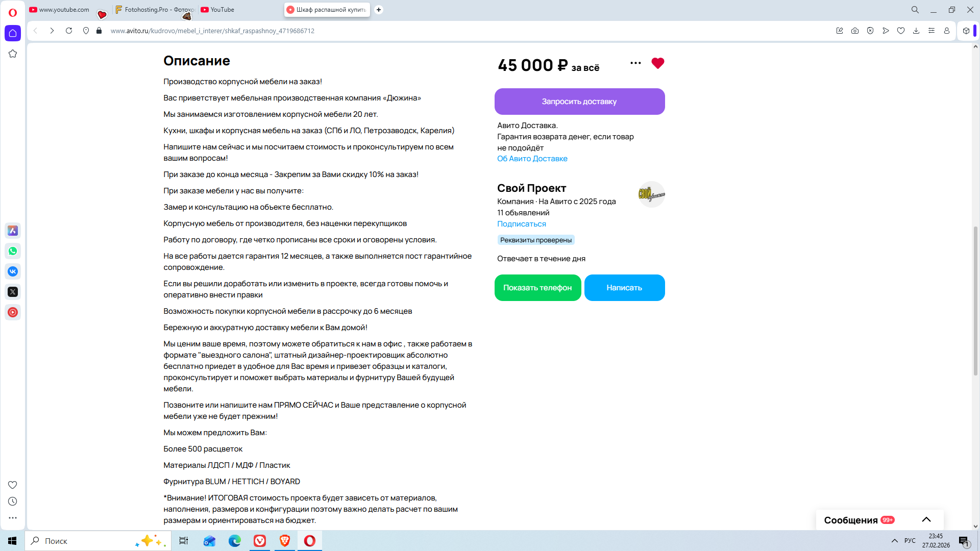The height and width of the screenshot is (551, 980).
Task: Open X (Twitter) sidebar panel
Action: tap(13, 292)
